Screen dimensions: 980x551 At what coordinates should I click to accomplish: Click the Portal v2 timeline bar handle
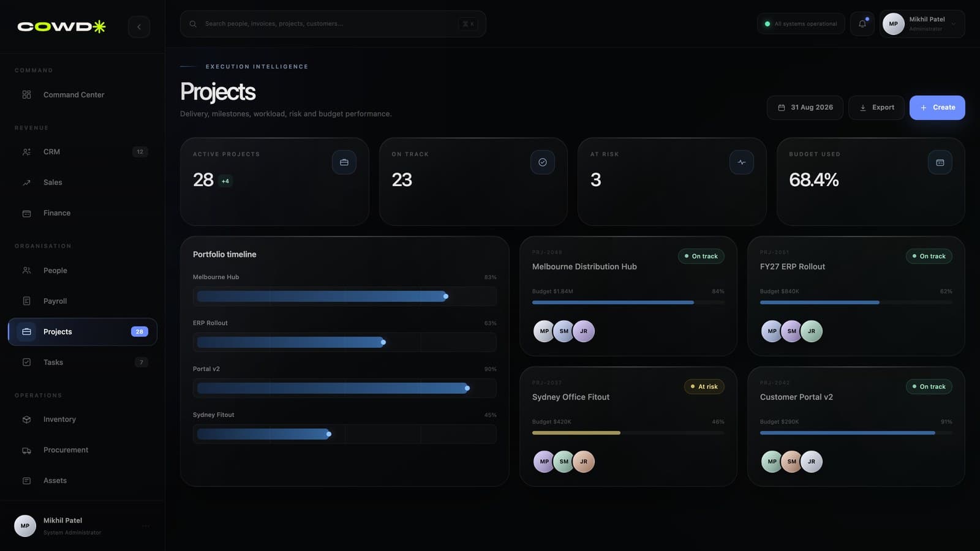tap(467, 388)
